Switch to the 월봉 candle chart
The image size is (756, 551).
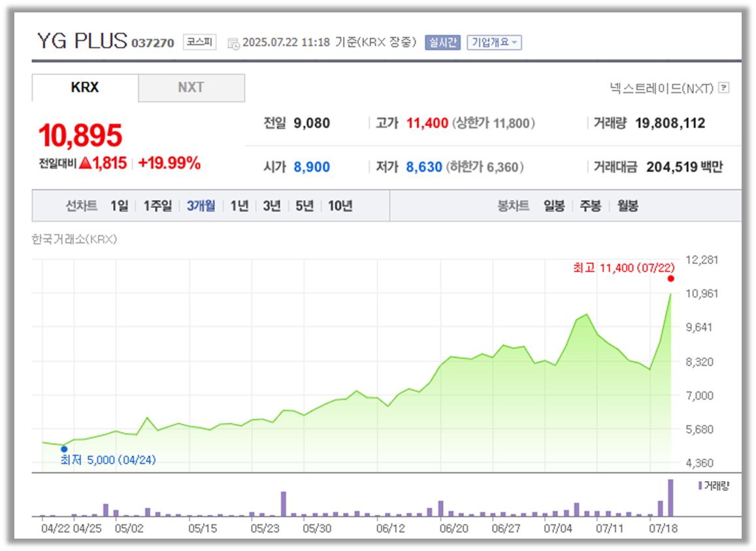628,206
